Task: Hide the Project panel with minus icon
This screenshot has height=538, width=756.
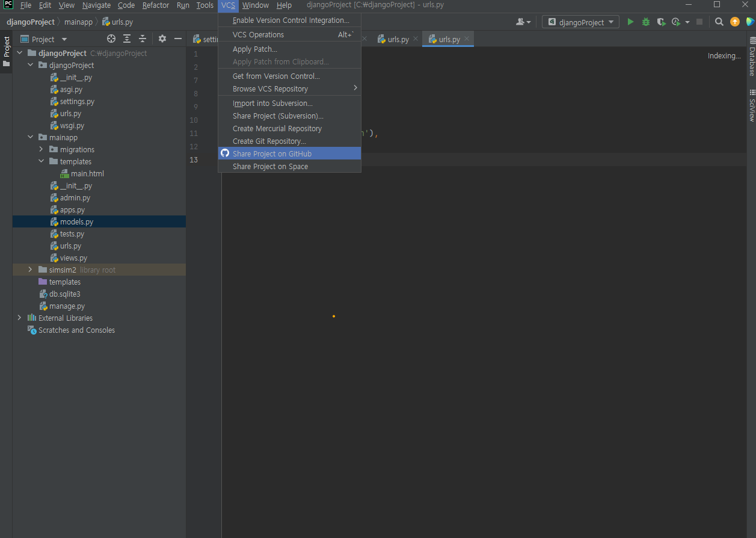Action: [178, 39]
